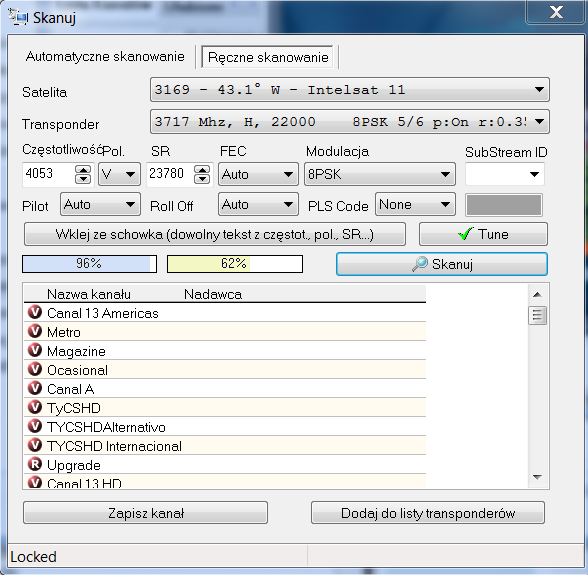This screenshot has height=575, width=588.
Task: Open the SubStream ID dropdown
Action: point(505,174)
